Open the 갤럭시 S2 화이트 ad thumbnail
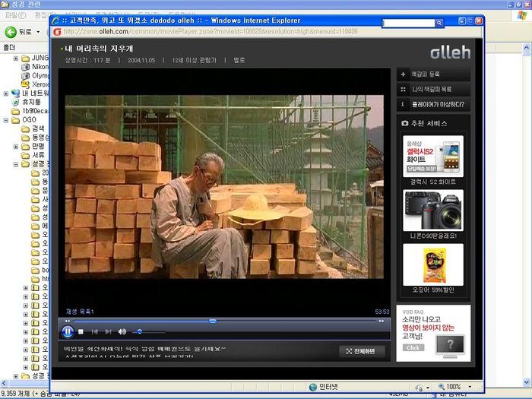The width and height of the screenshot is (532, 399). [433, 157]
